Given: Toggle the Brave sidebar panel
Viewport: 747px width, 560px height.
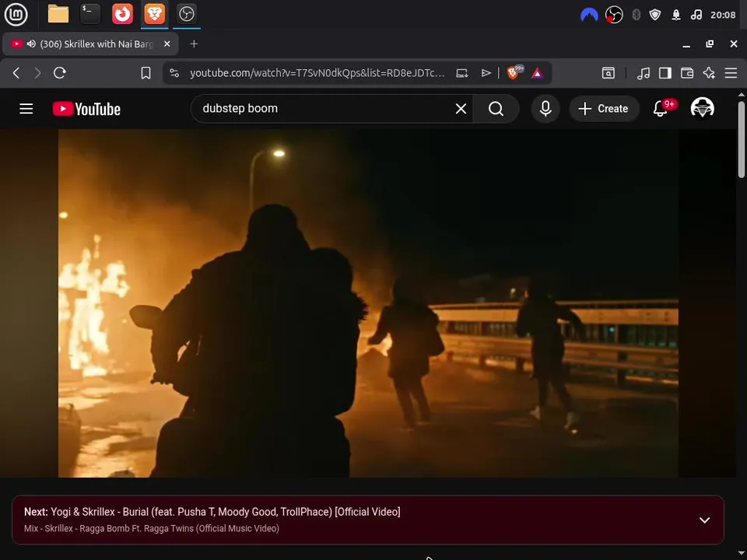Looking at the screenshot, I should point(665,73).
